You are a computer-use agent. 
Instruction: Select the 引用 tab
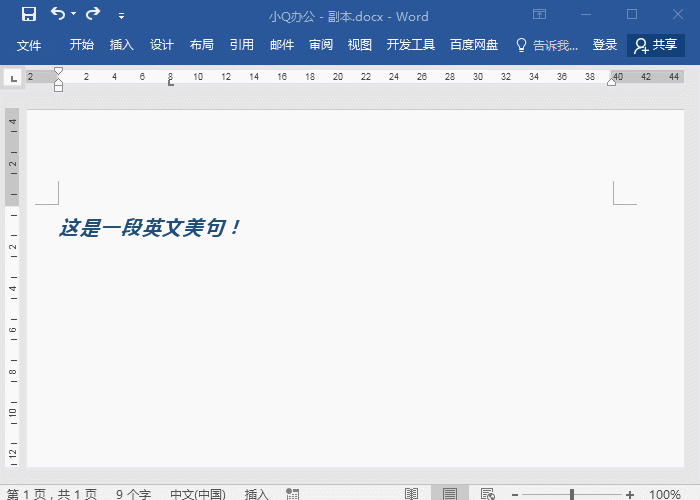[242, 45]
